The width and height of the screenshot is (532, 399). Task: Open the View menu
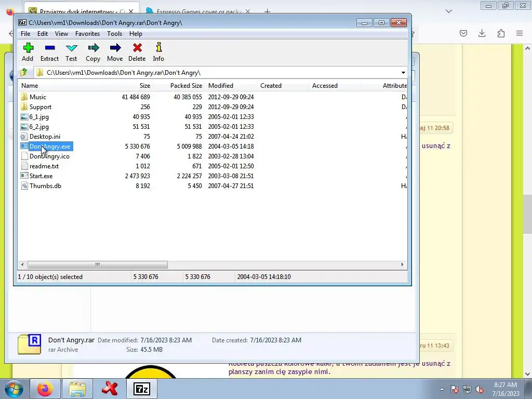[x=61, y=34]
